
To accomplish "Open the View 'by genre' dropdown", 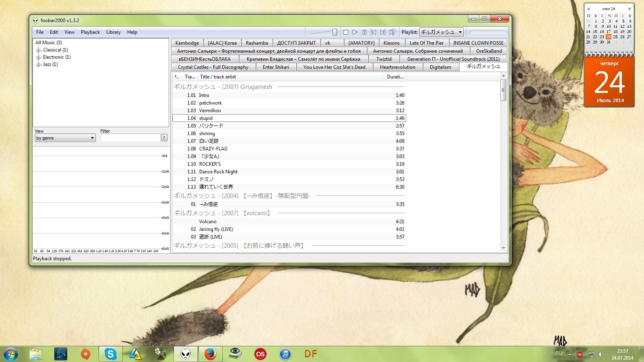I will 65,138.
